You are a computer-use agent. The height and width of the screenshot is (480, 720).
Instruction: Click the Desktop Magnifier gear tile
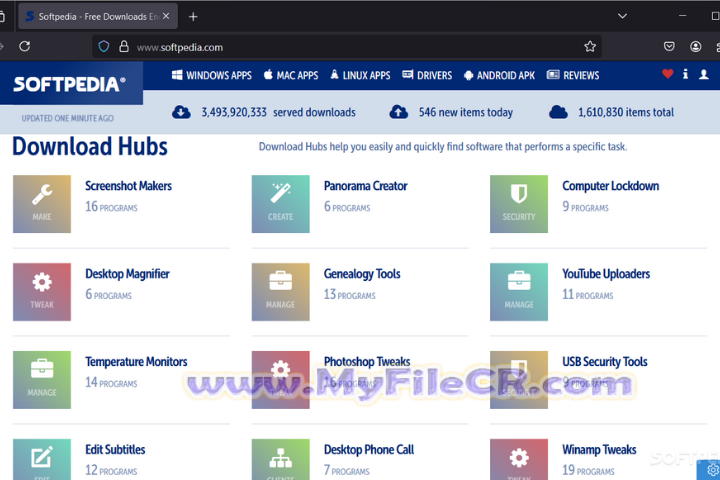point(42,292)
